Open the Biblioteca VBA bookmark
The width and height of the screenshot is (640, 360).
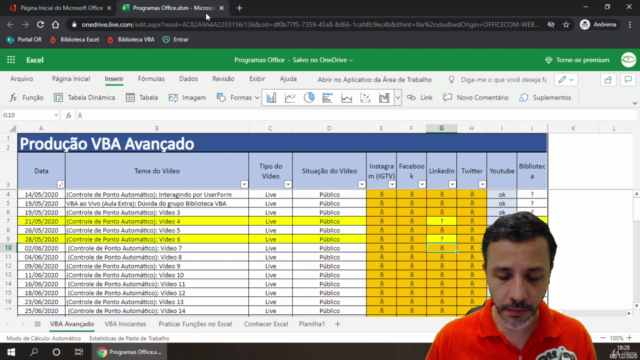click(x=131, y=40)
